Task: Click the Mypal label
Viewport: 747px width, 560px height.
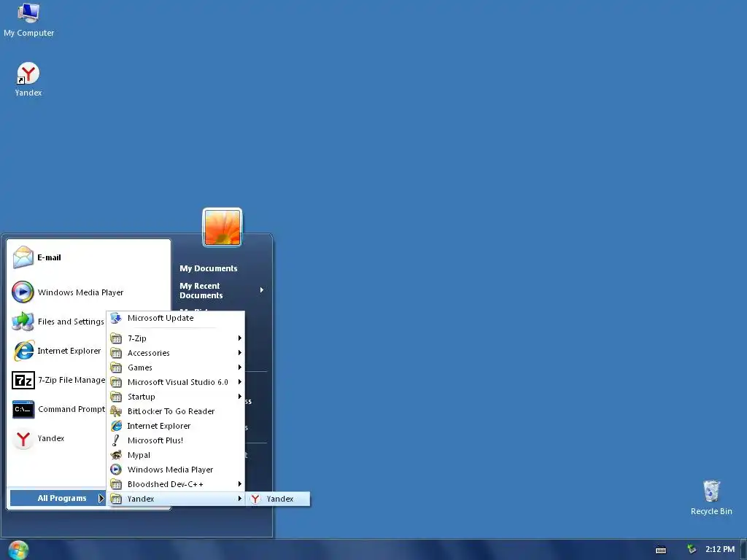Action: point(139,455)
